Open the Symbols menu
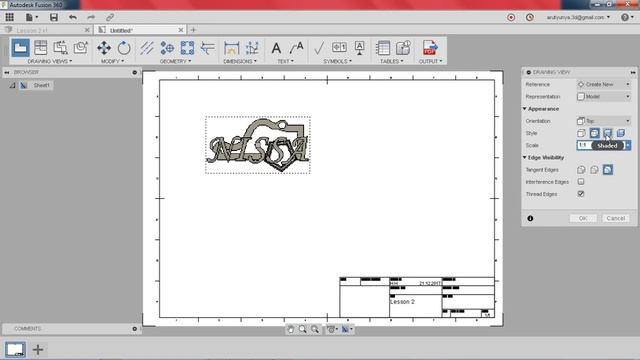This screenshot has width=640, height=360. pyautogui.click(x=337, y=61)
